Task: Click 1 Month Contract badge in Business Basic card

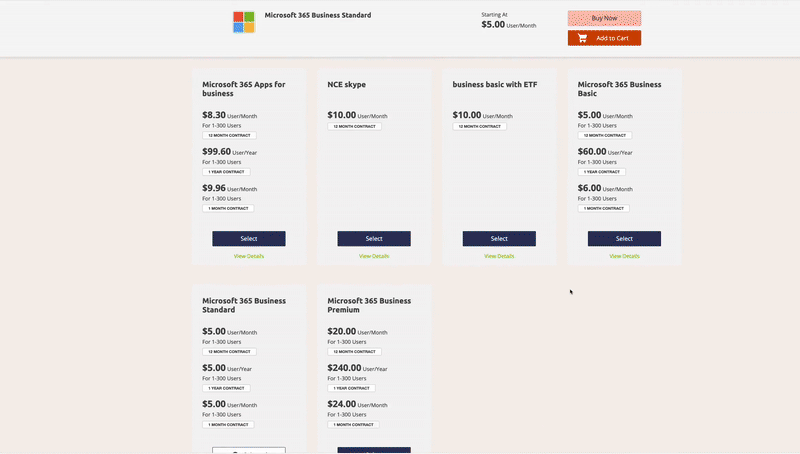Action: (604, 208)
